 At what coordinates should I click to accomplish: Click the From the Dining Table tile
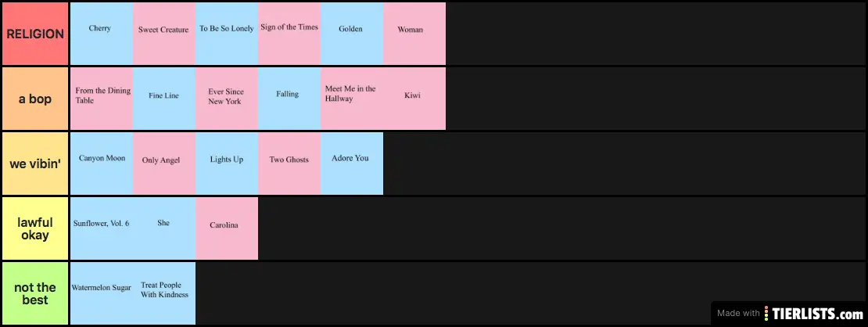(x=101, y=99)
